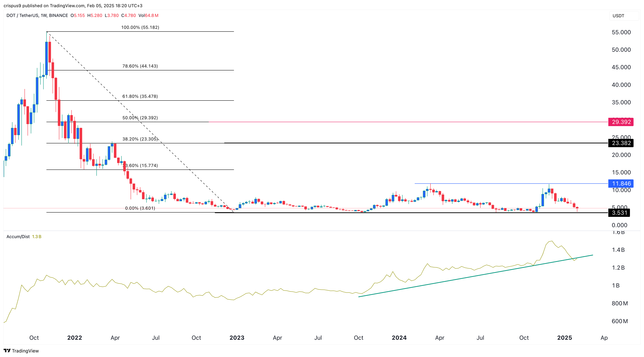Select the 3.531 support price label
Image resolution: width=644 pixels, height=357 pixels.
coord(619,213)
